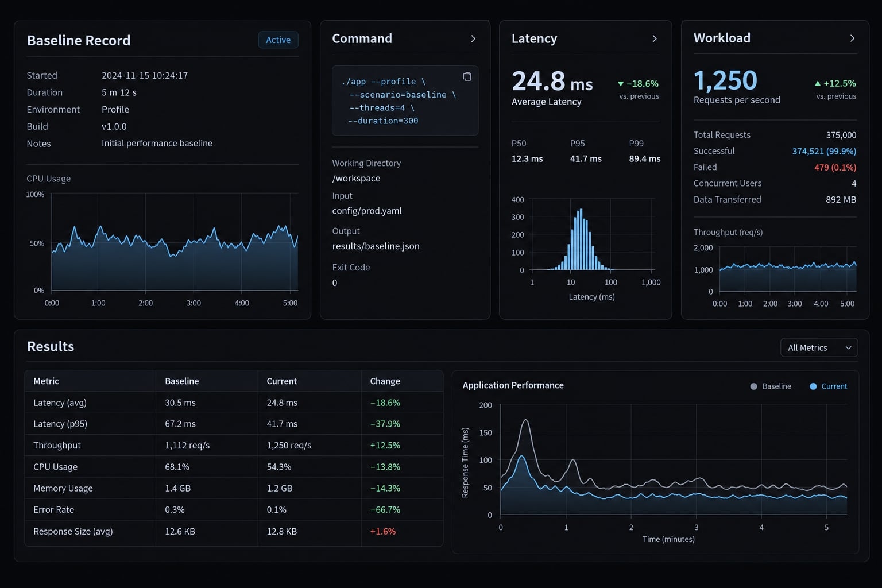Click the 374,521 (99.9%) successful value
This screenshot has width=882, height=588.
pos(824,151)
